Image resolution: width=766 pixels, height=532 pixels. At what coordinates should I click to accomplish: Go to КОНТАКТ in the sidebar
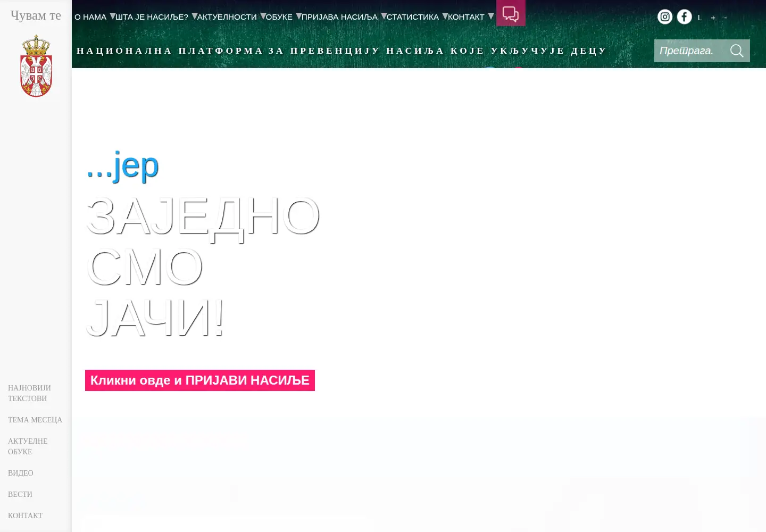pos(25,516)
